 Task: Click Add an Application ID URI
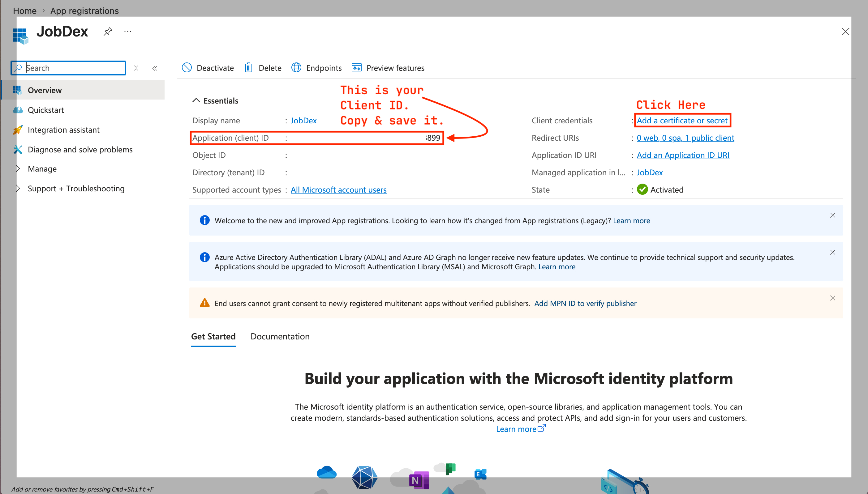coord(683,155)
